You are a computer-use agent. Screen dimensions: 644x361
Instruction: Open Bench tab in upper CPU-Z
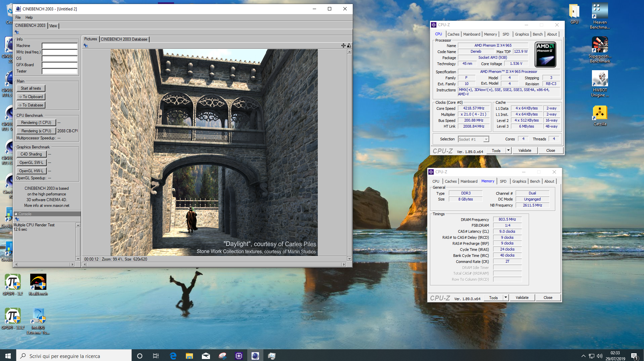[538, 34]
